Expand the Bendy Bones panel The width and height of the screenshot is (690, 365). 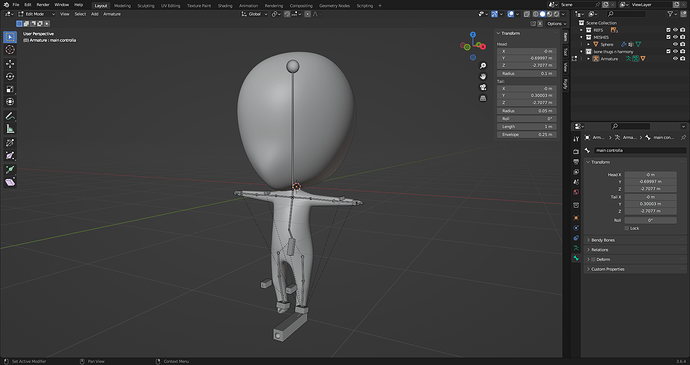(x=603, y=240)
